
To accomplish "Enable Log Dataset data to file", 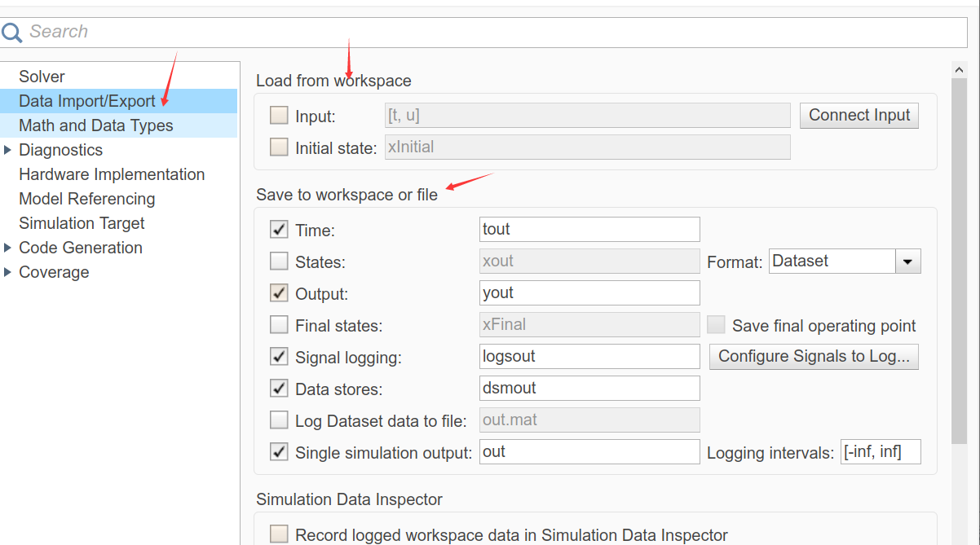I will [279, 420].
